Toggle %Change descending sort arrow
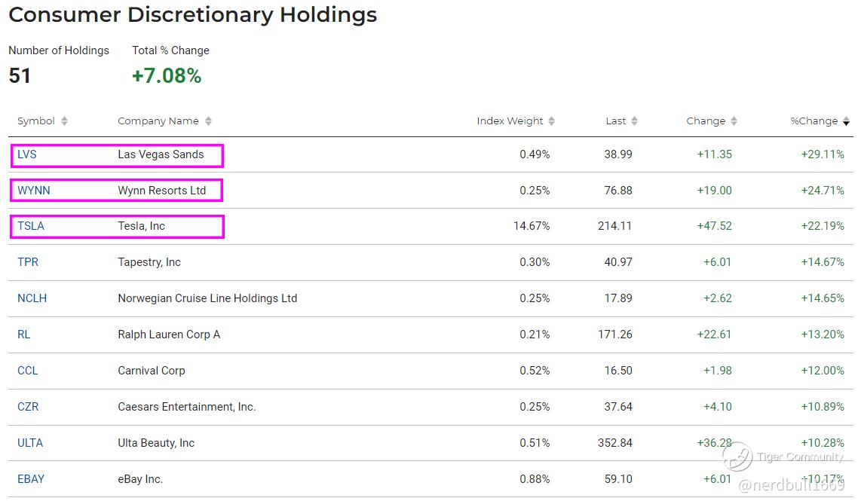 846,121
